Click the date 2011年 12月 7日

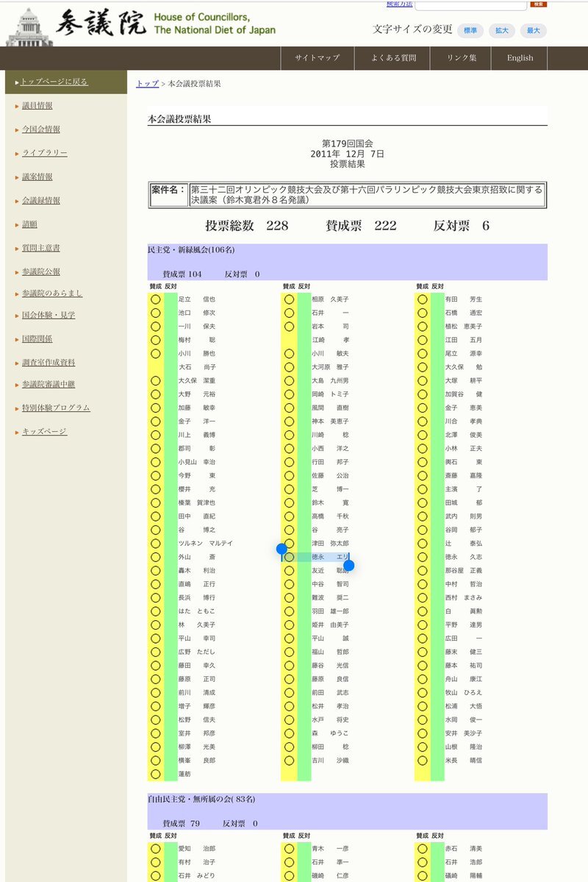pos(348,154)
